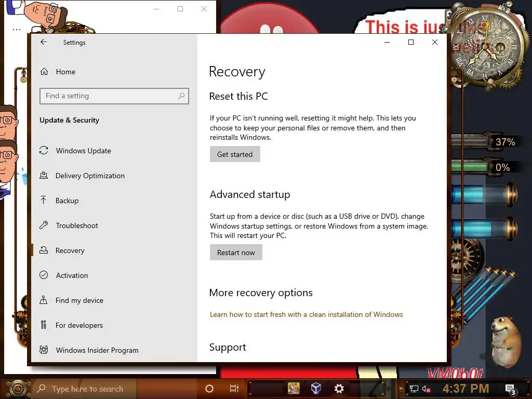Open the steampunk Start button

18,389
